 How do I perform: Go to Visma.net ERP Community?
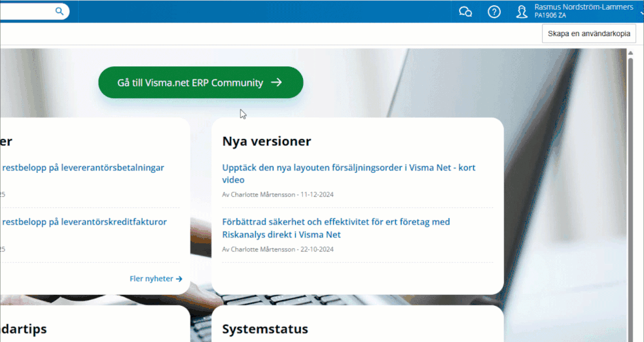(201, 83)
